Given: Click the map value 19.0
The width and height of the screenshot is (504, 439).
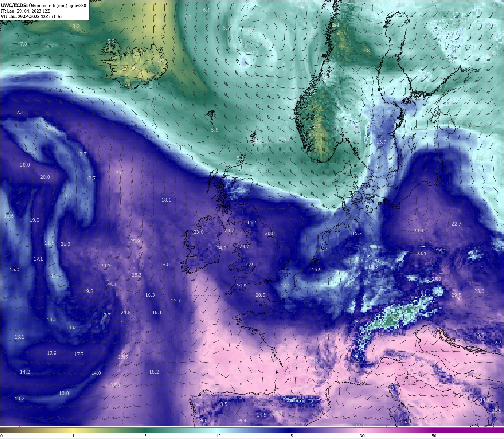Looking at the screenshot, I should [x=34, y=220].
